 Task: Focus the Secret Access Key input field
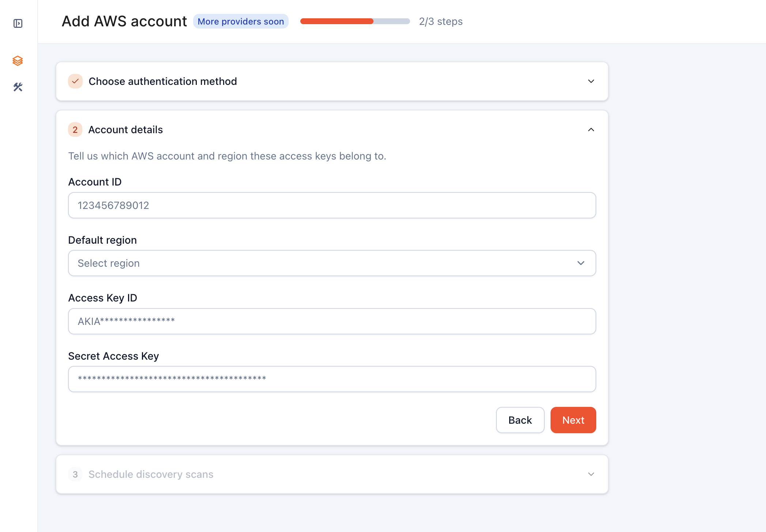point(332,379)
